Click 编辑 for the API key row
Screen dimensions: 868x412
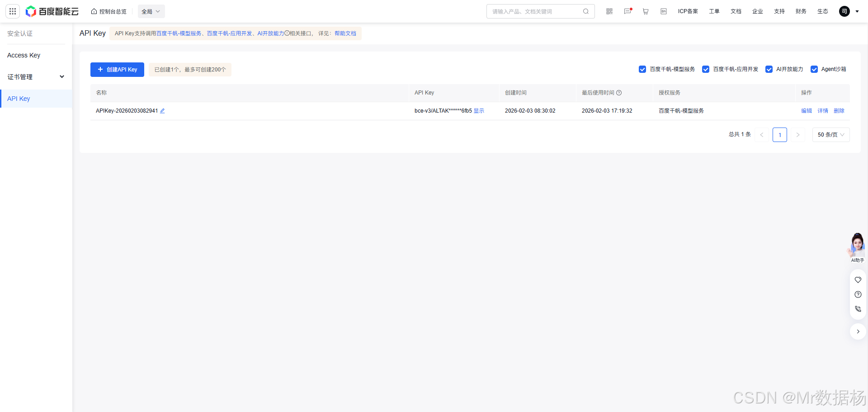[807, 111]
